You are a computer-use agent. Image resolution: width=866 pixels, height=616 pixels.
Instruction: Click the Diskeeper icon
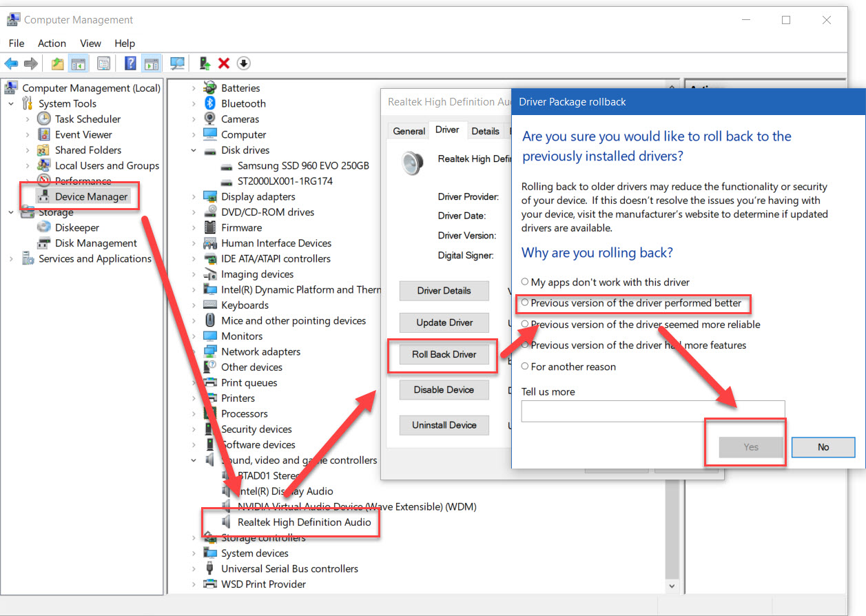pyautogui.click(x=44, y=227)
